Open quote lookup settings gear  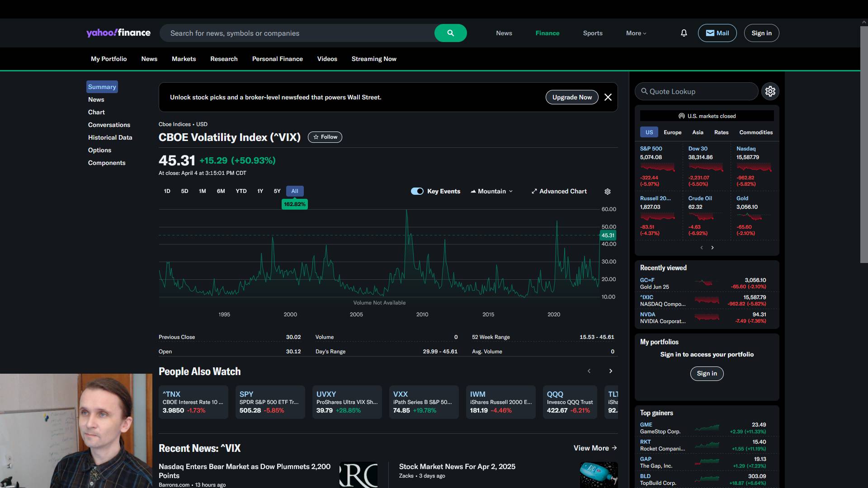tap(770, 91)
